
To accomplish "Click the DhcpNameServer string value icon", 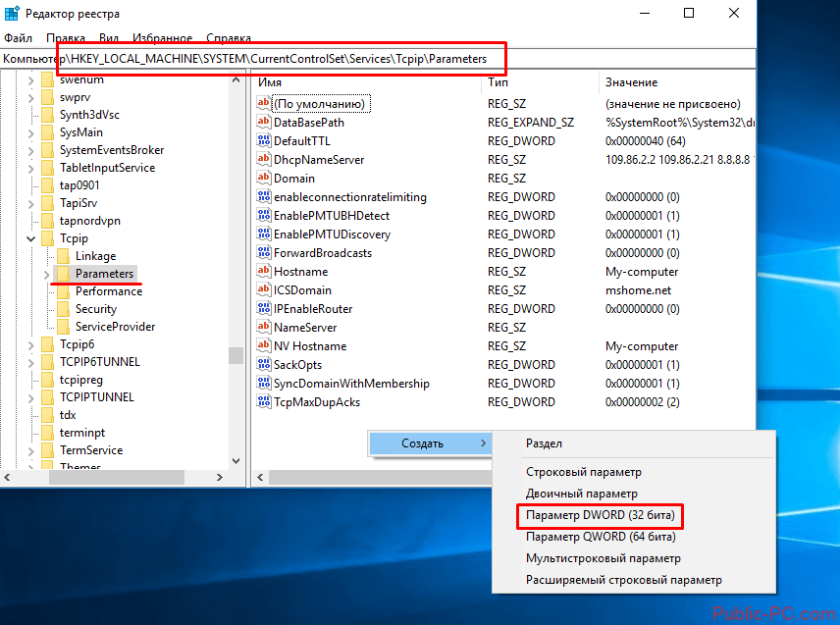I will [x=263, y=160].
